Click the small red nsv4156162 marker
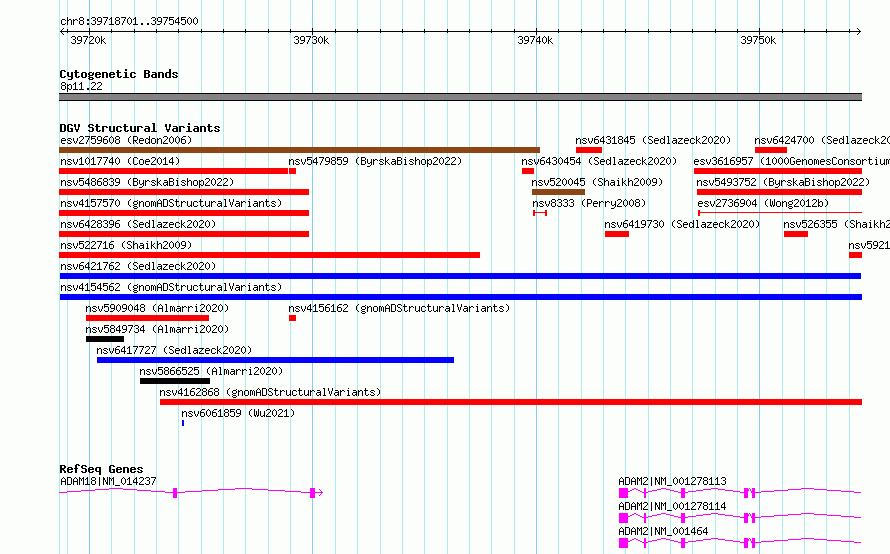890x554 pixels. pyautogui.click(x=292, y=318)
